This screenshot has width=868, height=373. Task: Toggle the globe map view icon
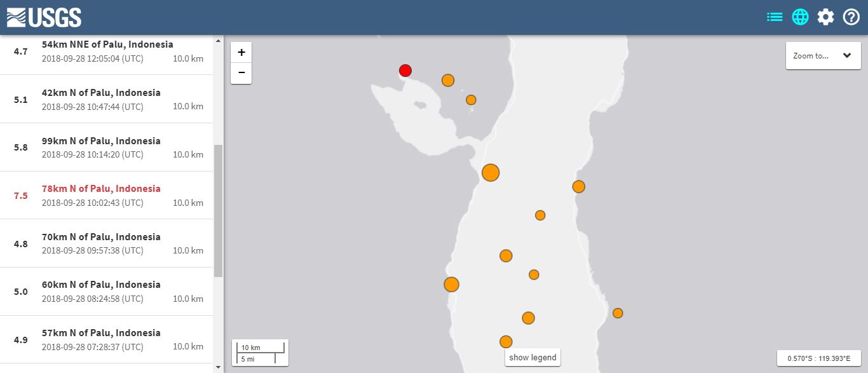[800, 17]
